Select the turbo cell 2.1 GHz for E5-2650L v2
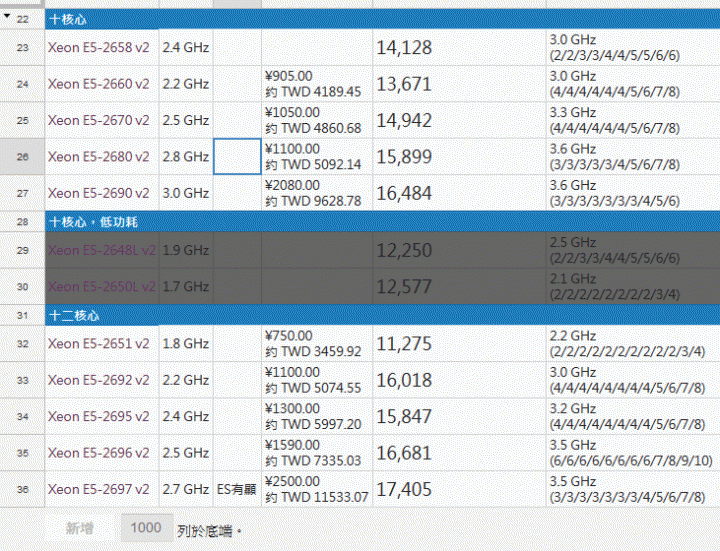720x551 pixels. coord(633,287)
